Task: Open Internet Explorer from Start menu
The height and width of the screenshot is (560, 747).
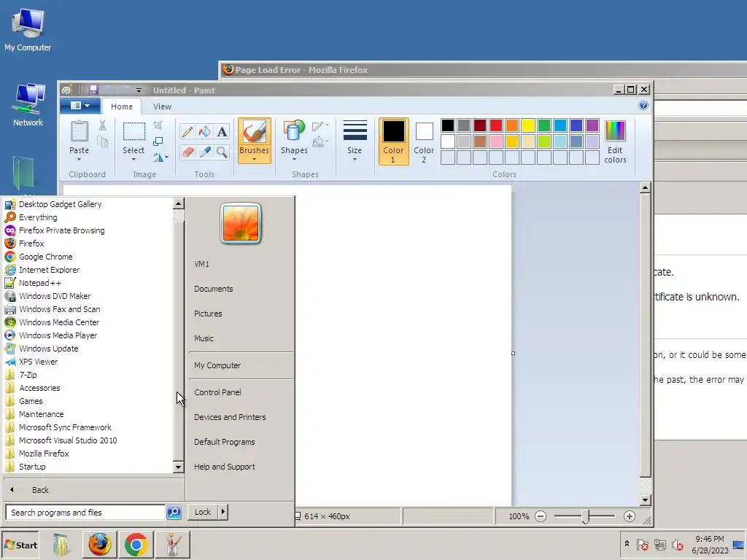Action: point(49,270)
